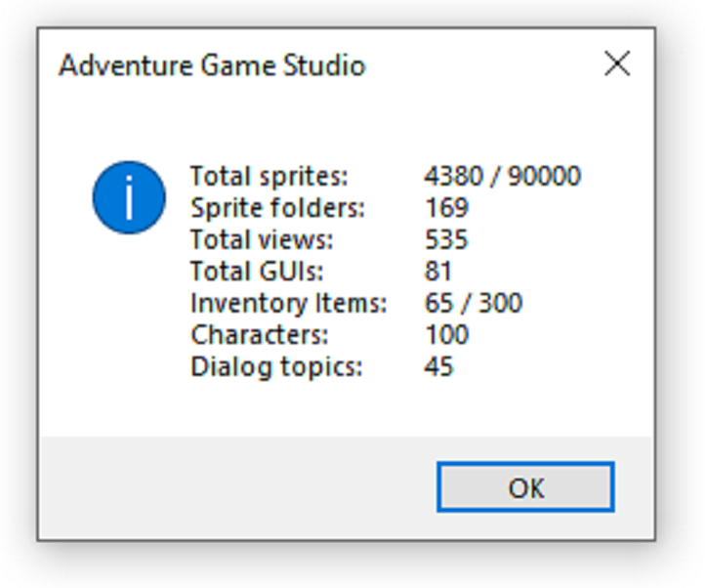
Task: Click the Total sprites label
Action: (269, 177)
